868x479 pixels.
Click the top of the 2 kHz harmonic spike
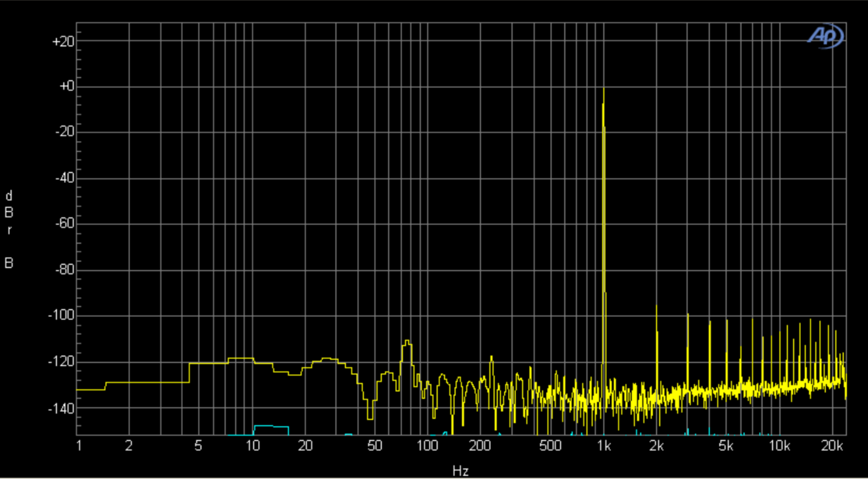657,306
